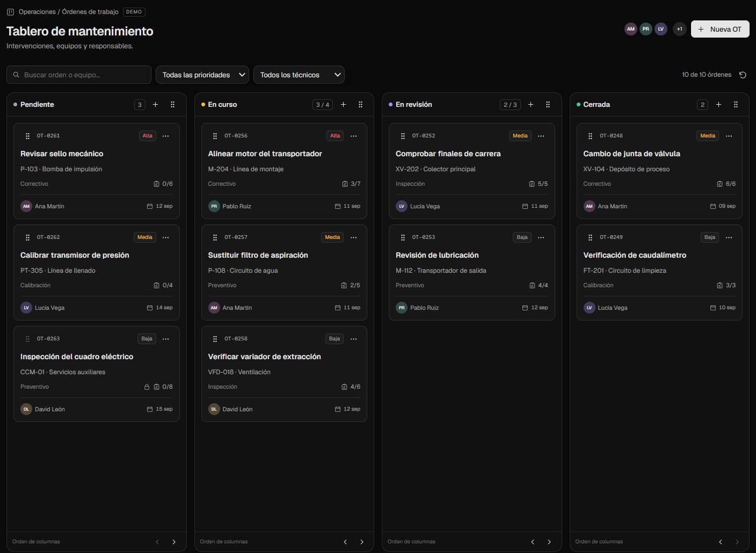Click the Operaciones breadcrumb link

click(x=37, y=12)
